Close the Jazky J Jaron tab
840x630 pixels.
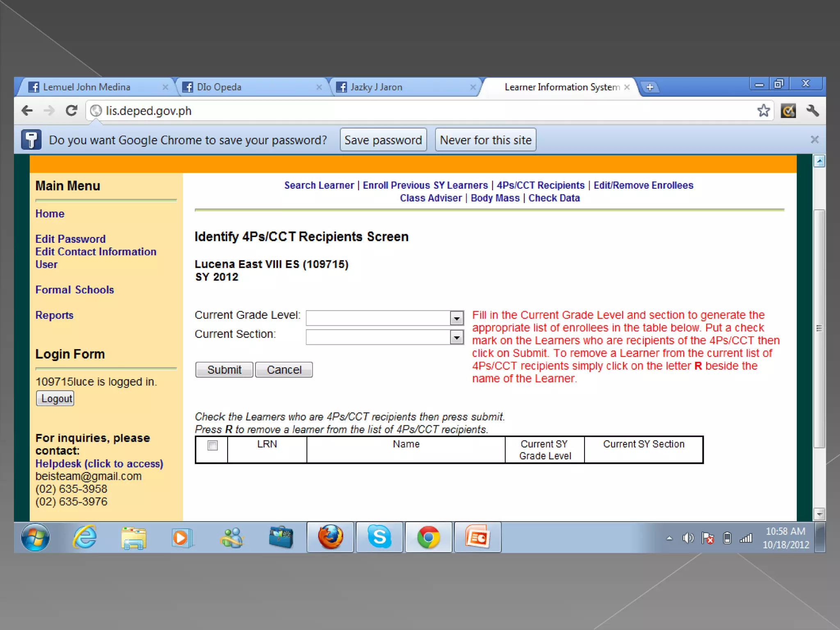(473, 87)
